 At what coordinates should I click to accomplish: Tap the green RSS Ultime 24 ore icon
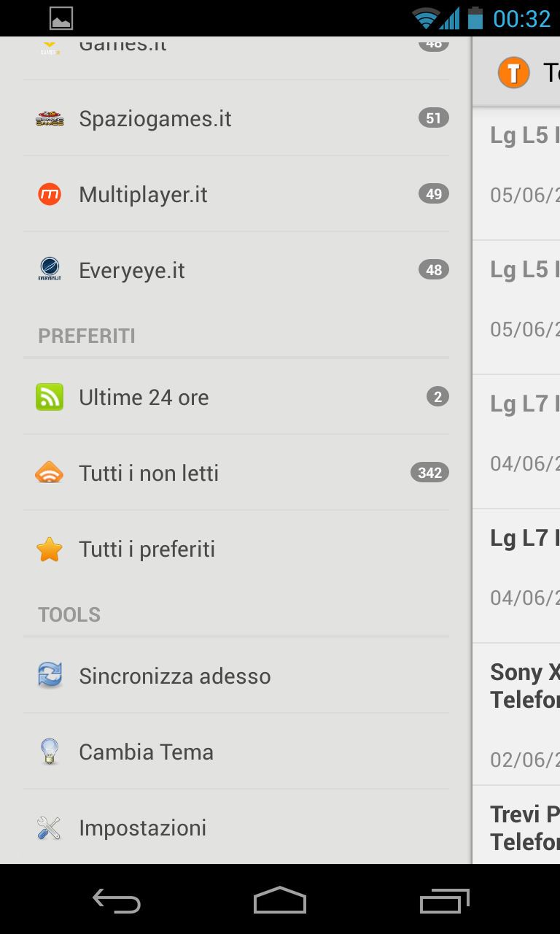click(50, 397)
